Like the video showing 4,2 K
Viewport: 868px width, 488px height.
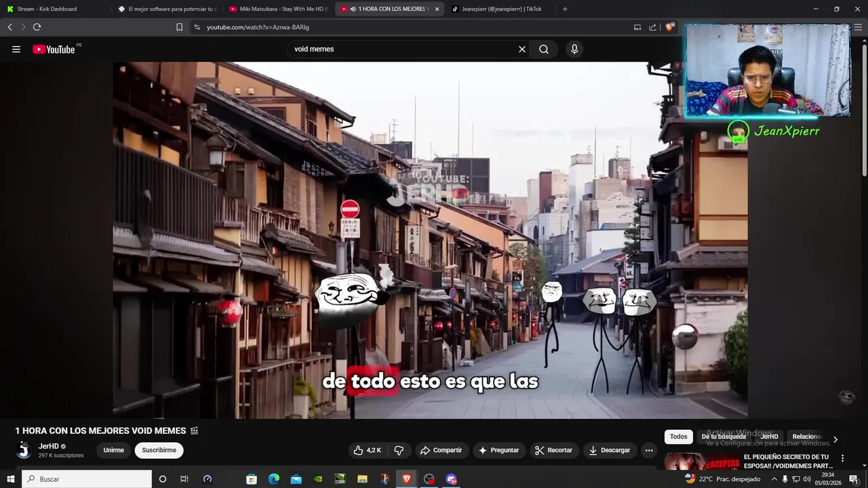[x=367, y=450]
